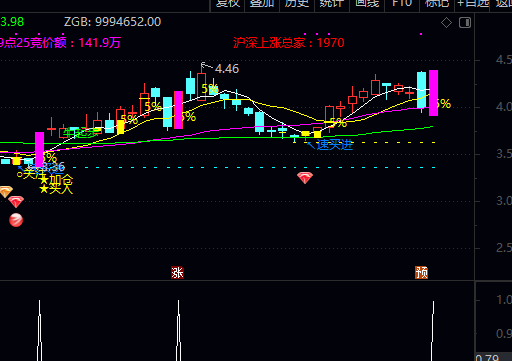Open the 历史 history toolbar item

pyautogui.click(x=297, y=4)
